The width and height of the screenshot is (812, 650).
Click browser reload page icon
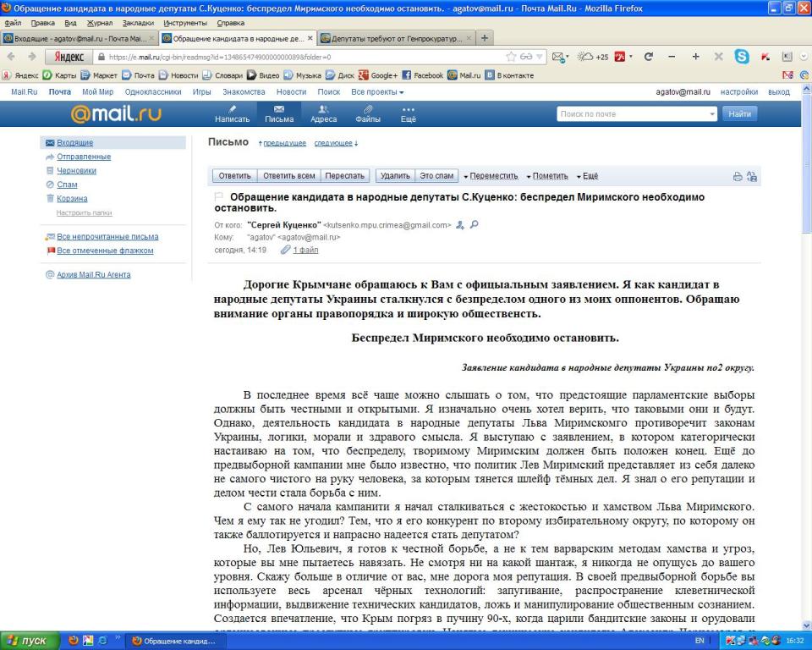tap(649, 58)
